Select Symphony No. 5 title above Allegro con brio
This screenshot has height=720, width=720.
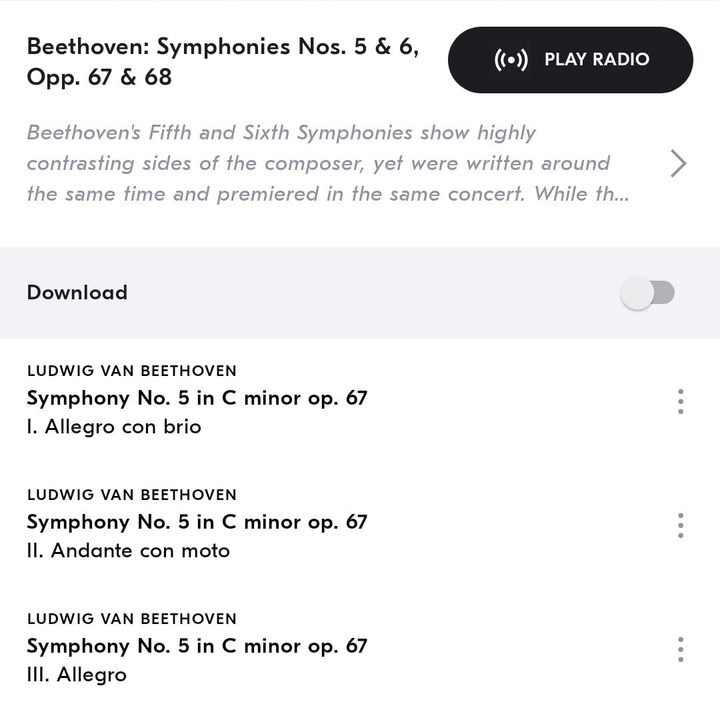coord(197,398)
